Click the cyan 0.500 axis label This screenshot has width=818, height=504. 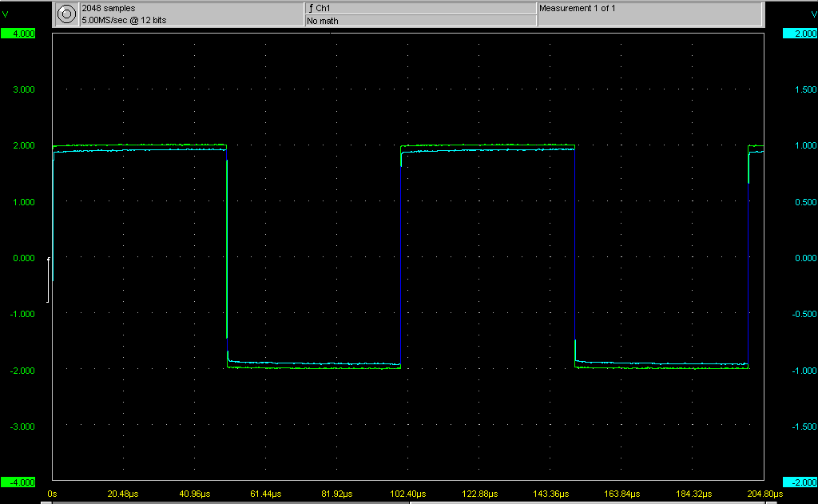(805, 202)
